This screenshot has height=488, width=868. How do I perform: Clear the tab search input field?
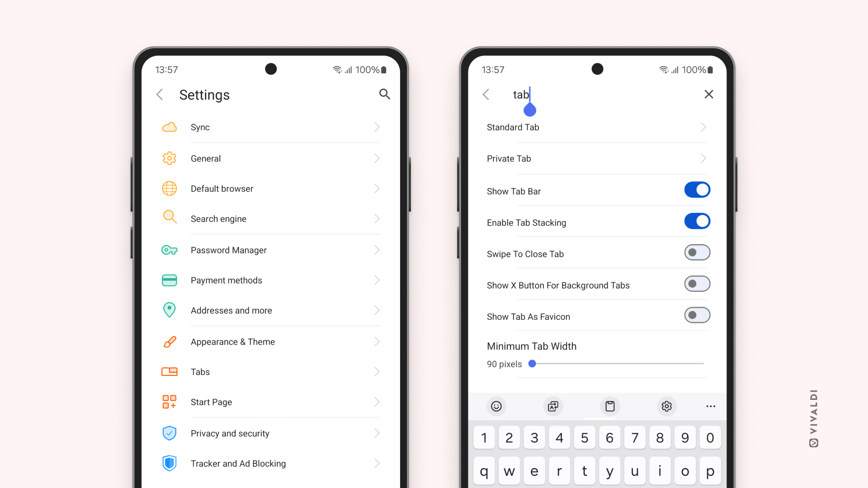point(709,94)
